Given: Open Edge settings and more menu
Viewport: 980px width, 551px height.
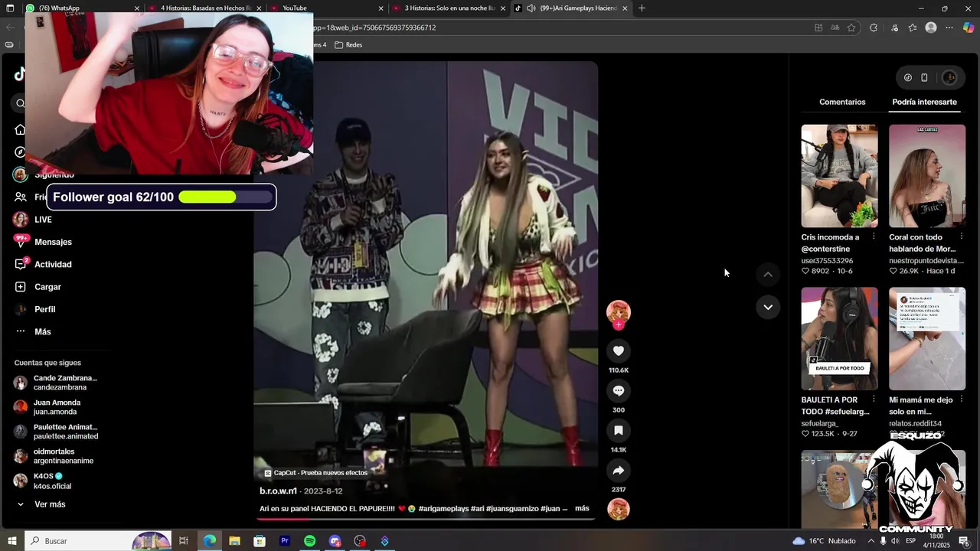Looking at the screenshot, I should [x=949, y=28].
